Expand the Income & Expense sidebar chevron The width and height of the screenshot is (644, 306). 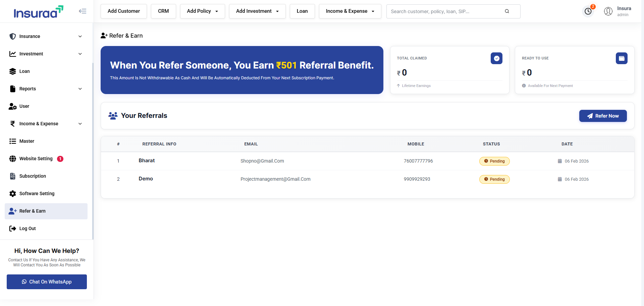tap(80, 124)
